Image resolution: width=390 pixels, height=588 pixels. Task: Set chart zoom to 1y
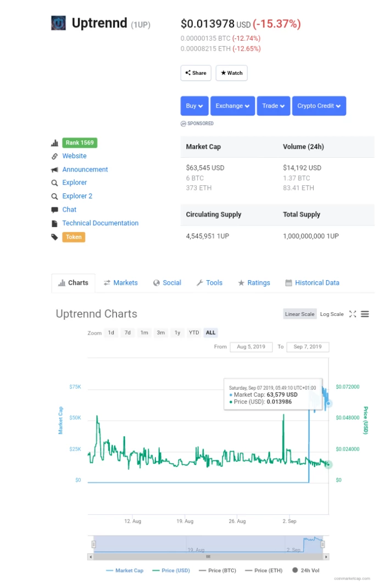tap(177, 332)
